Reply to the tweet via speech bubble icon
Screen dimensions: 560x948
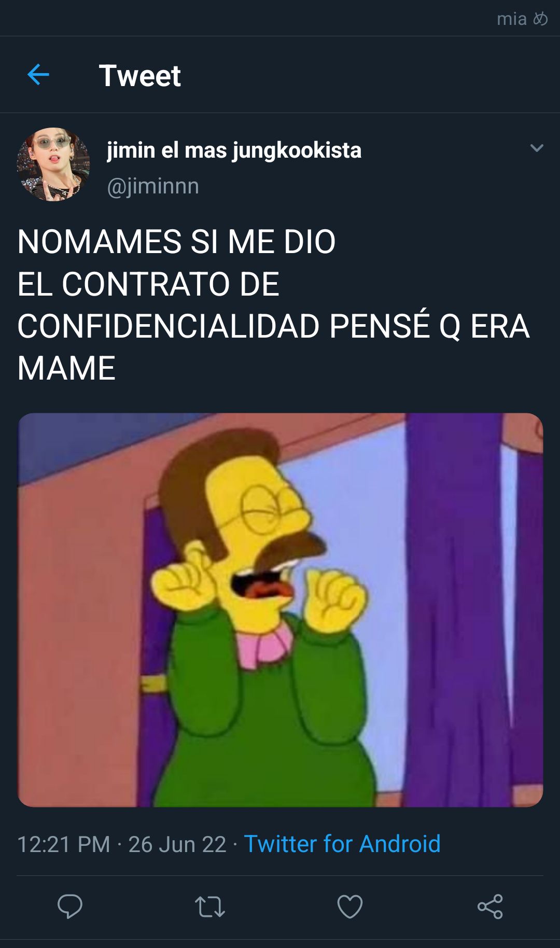pos(70,906)
